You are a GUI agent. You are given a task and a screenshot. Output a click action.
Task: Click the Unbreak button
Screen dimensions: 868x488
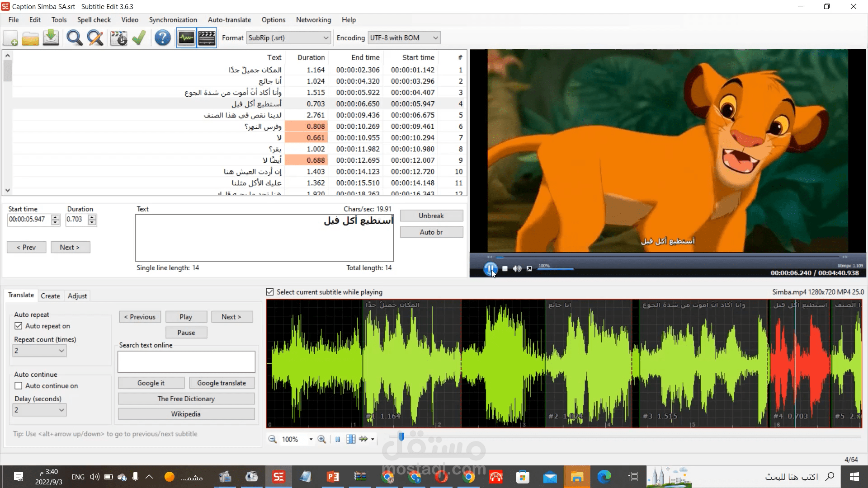coord(431,216)
